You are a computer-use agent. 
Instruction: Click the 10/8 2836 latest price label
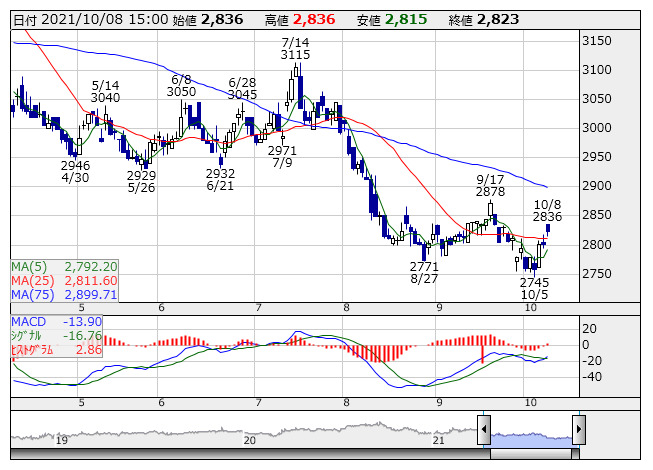pos(547,211)
